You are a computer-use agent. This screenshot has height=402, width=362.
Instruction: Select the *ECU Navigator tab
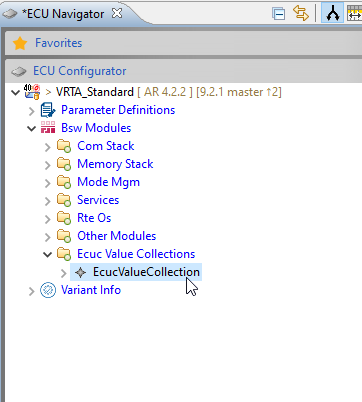(63, 14)
